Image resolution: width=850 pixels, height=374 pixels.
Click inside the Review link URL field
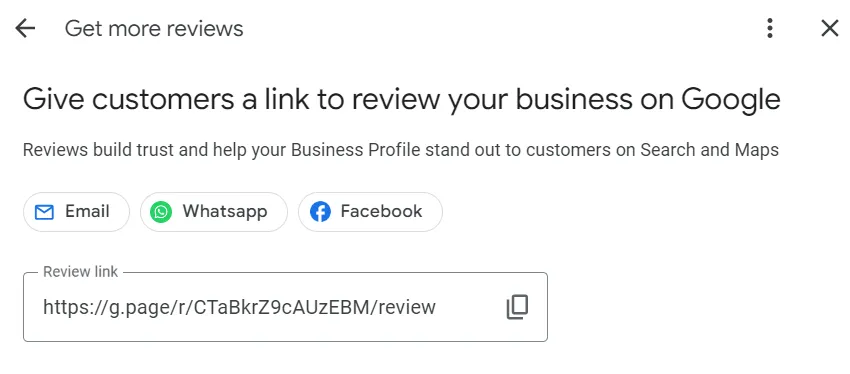tap(285, 307)
